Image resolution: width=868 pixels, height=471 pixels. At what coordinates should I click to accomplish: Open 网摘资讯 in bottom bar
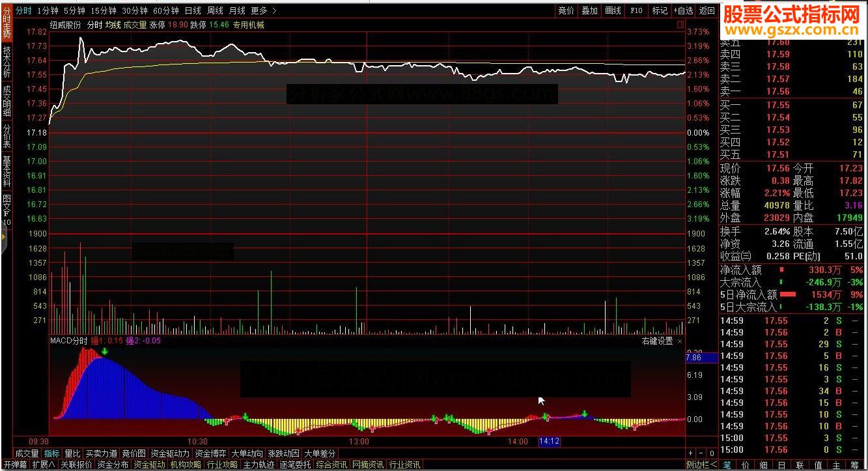pyautogui.click(x=368, y=465)
